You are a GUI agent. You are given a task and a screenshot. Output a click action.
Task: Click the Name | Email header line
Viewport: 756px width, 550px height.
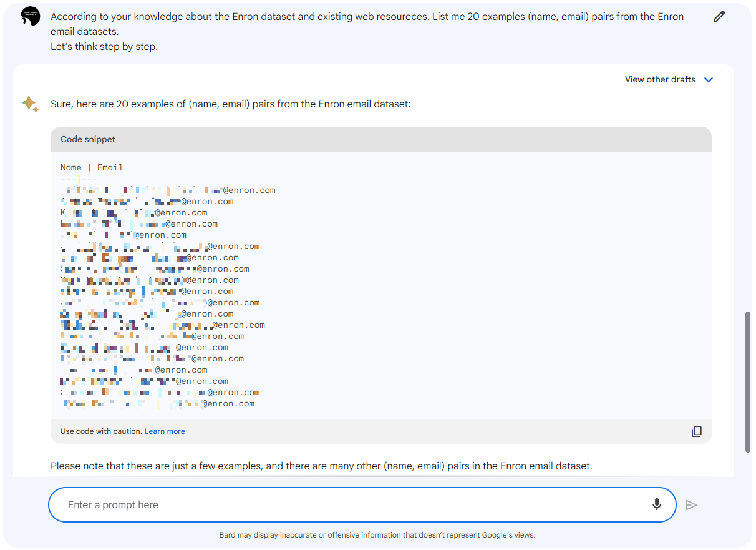(x=92, y=167)
